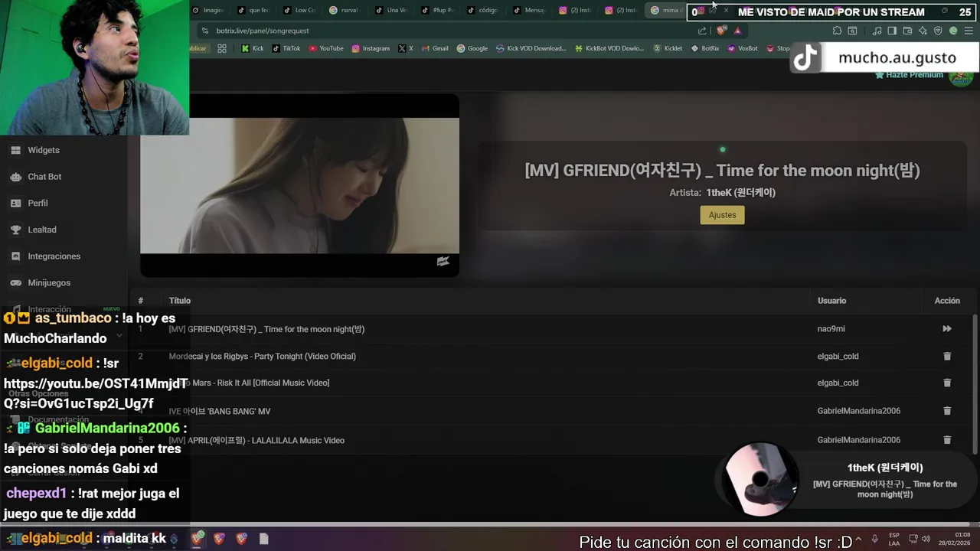This screenshot has height=551, width=980.
Task: Open Minijuegos sidebar section
Action: pos(49,282)
